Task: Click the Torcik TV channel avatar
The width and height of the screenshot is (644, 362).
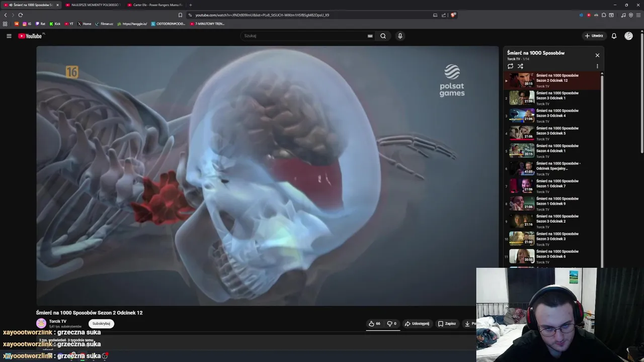Action: click(41, 323)
